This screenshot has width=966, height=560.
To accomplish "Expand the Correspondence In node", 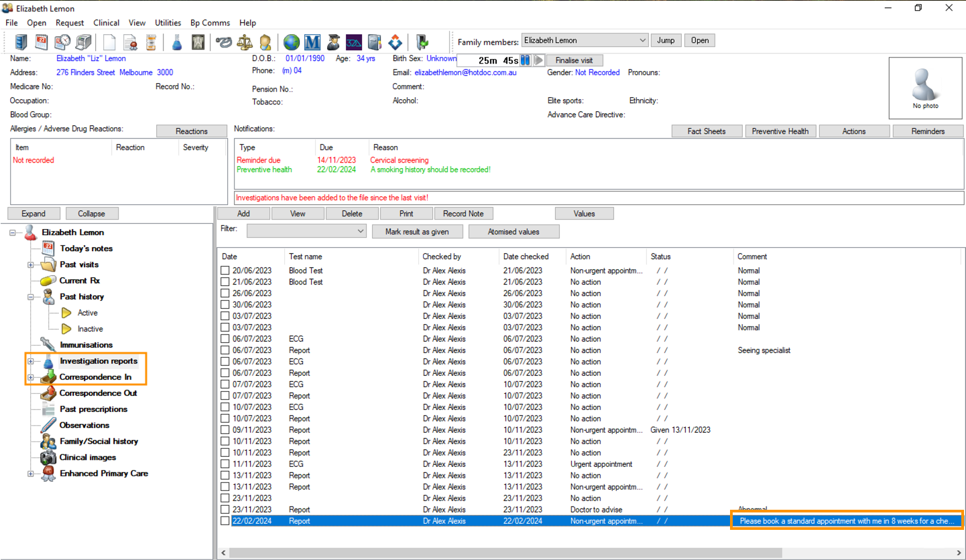I will (x=30, y=377).
